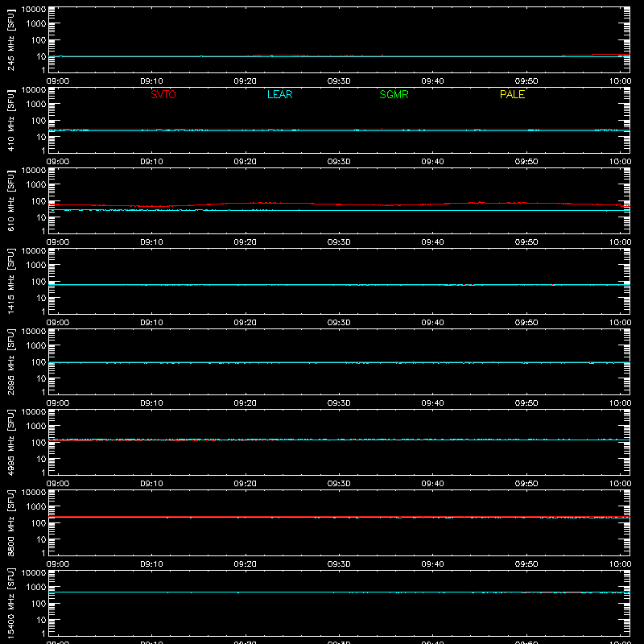Viewport: 644px width, 644px height.
Task: Select the 2695 MHz [SFU] axis title
Action: click(x=10, y=361)
